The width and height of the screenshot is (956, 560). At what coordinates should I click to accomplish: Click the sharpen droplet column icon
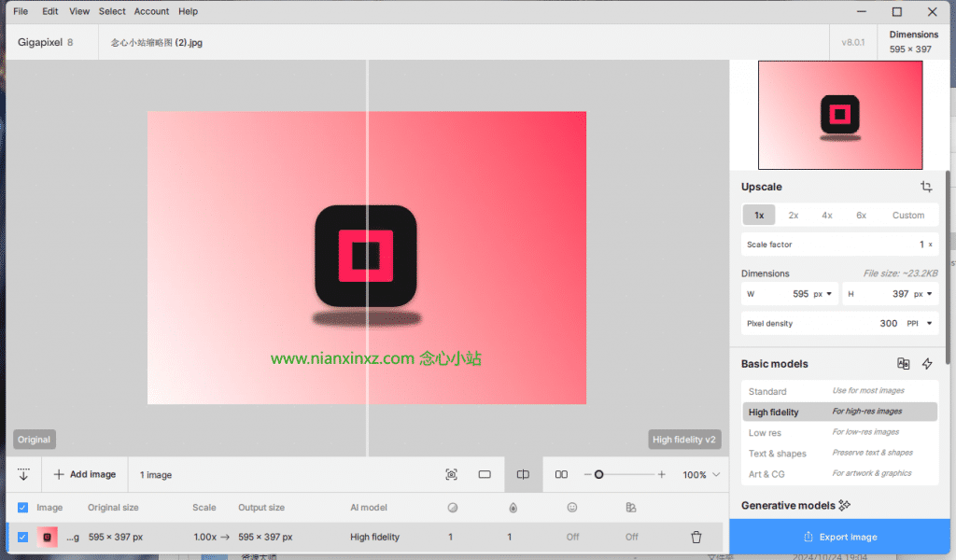(513, 508)
